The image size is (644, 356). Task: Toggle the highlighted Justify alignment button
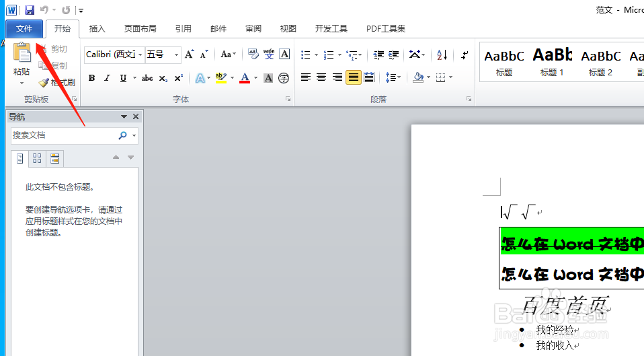pyautogui.click(x=353, y=77)
